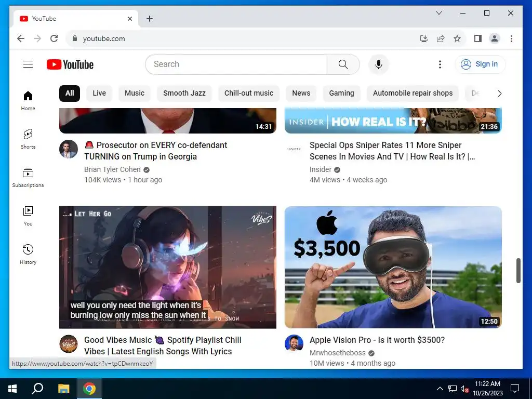Viewport: 532px width, 399px height.
Task: Open the muted volume tray icon
Action: pos(465,389)
